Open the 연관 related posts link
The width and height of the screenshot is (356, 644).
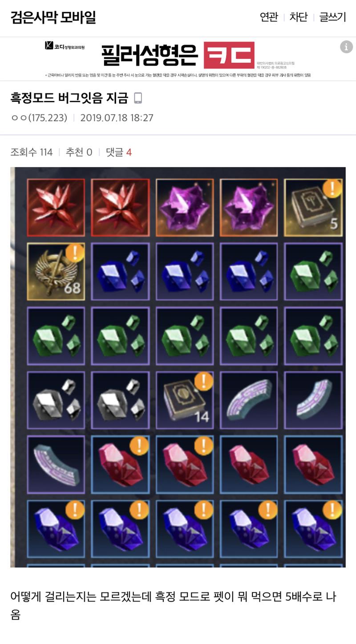click(269, 17)
